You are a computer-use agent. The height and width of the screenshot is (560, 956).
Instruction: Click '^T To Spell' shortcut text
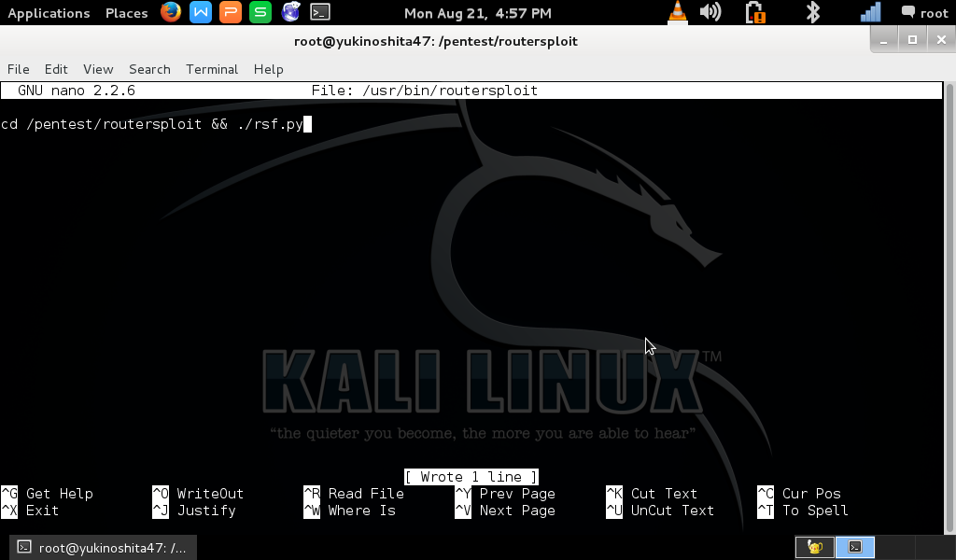point(802,511)
